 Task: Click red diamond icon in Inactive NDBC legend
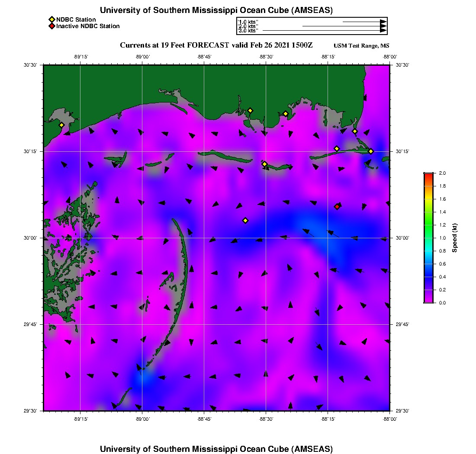click(51, 26)
